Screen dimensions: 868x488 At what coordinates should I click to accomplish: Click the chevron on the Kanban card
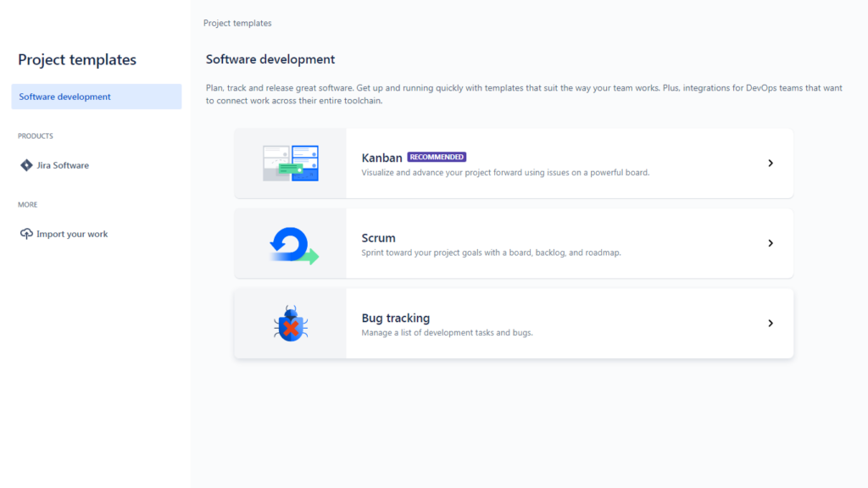tap(771, 163)
